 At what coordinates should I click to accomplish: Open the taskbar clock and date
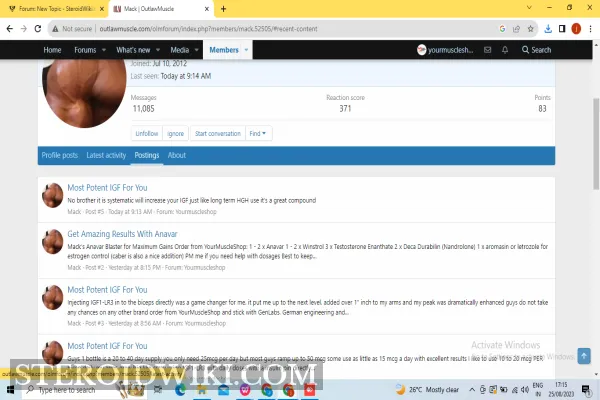point(561,389)
